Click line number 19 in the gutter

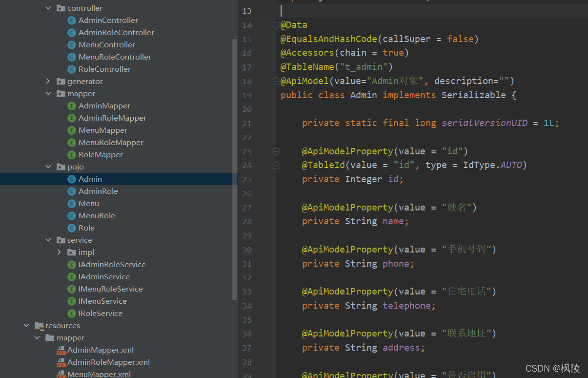tap(247, 95)
